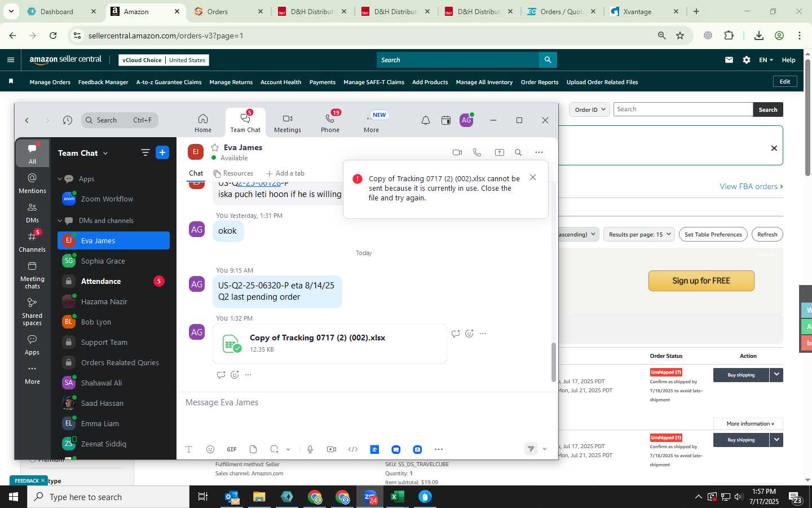812x508 pixels.
Task: Open Mentions in Zoom sidebar
Action: pyautogui.click(x=32, y=183)
